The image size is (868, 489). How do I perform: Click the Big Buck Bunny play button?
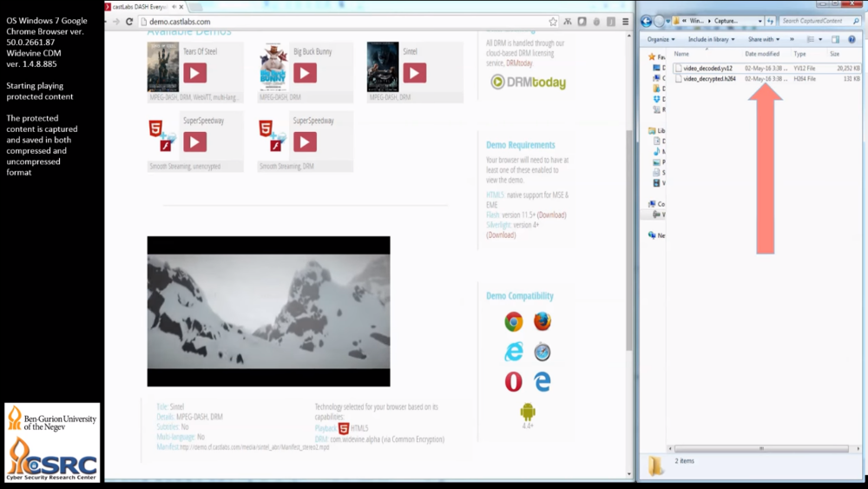pos(305,73)
